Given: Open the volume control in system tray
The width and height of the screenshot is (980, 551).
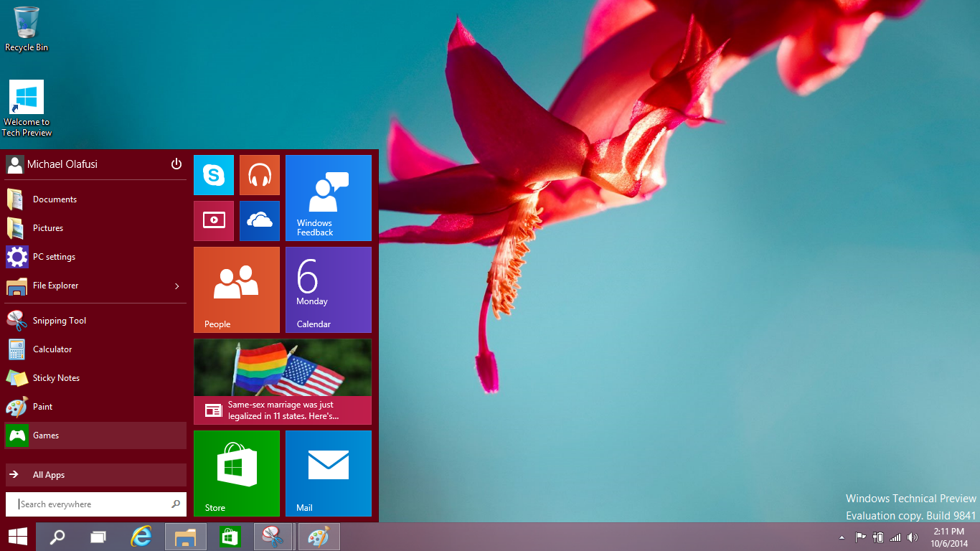Looking at the screenshot, I should point(913,536).
